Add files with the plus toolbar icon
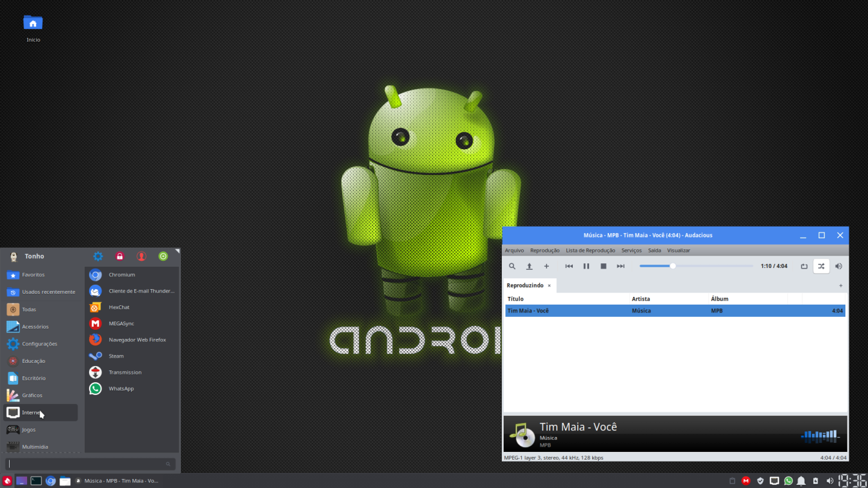Viewport: 868px width, 488px height. pyautogui.click(x=546, y=266)
